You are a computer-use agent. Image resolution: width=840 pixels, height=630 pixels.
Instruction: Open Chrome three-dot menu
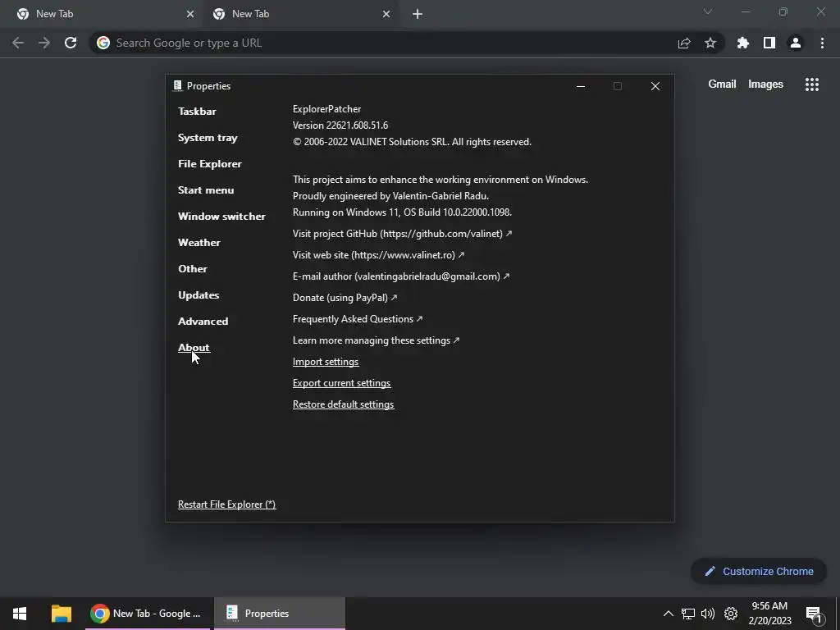822,43
